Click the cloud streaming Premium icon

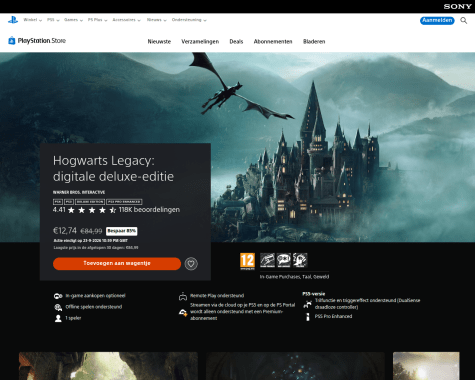tap(183, 313)
